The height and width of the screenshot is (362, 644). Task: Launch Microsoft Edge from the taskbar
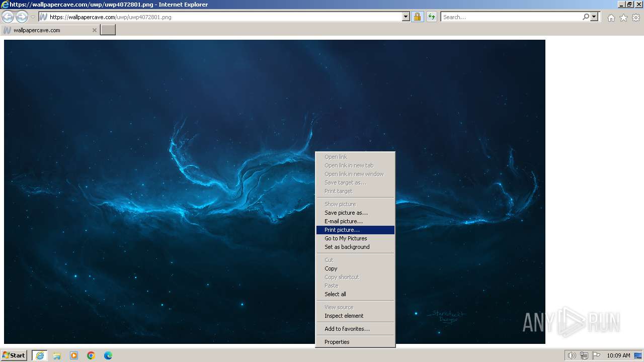click(108, 355)
